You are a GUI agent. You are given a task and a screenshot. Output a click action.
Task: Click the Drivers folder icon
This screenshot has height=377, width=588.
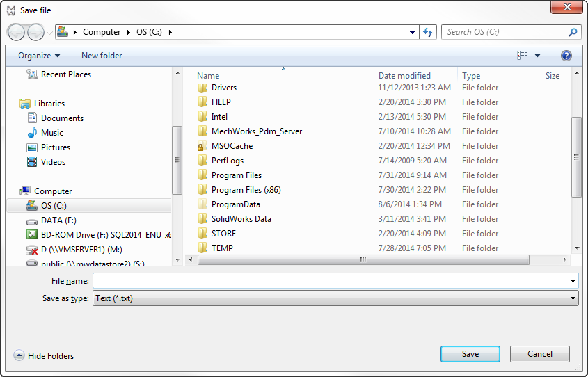[202, 88]
